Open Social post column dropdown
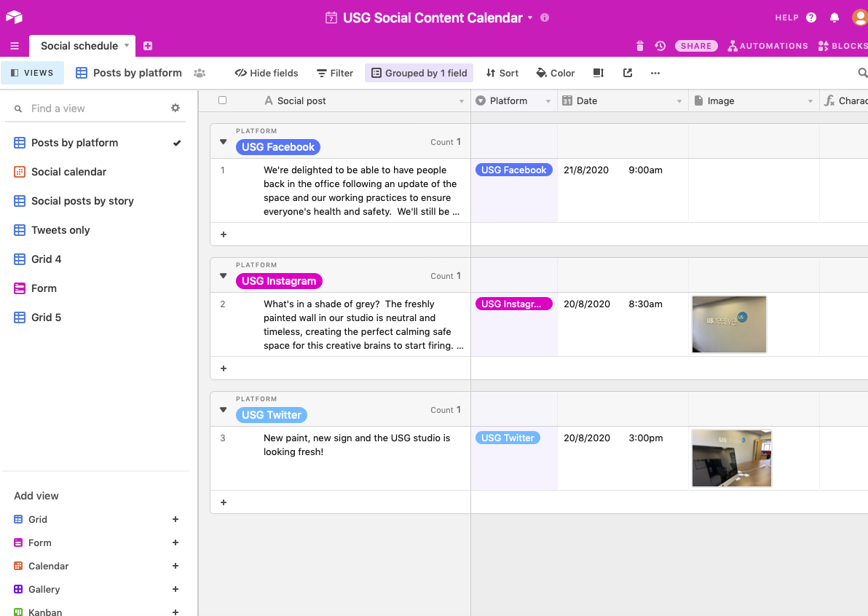The image size is (868, 616). click(x=462, y=101)
